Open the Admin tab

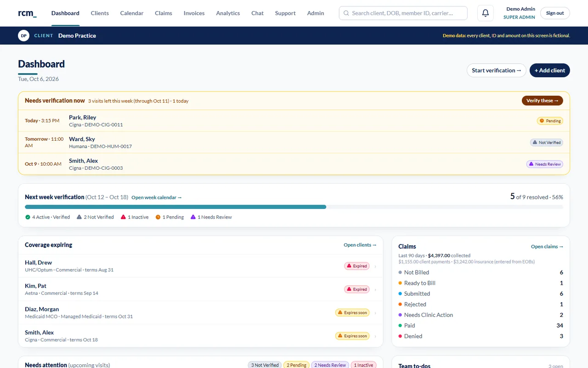[316, 13]
